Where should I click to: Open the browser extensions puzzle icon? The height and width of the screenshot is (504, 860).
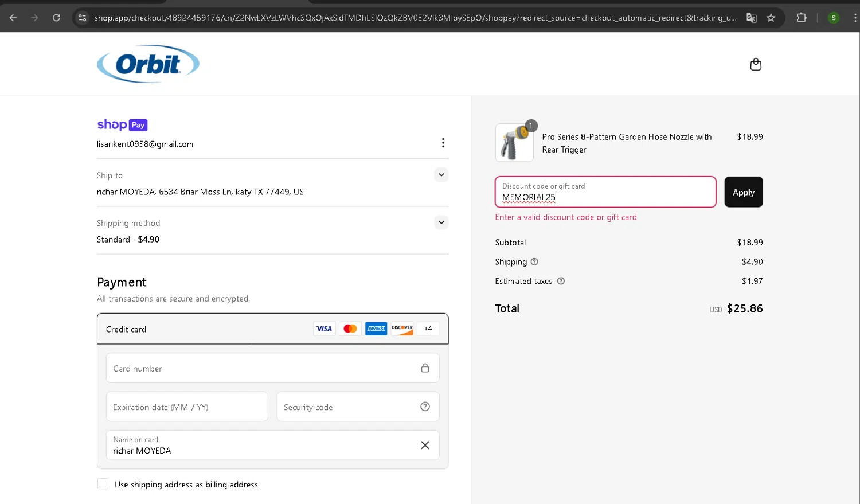click(x=802, y=18)
